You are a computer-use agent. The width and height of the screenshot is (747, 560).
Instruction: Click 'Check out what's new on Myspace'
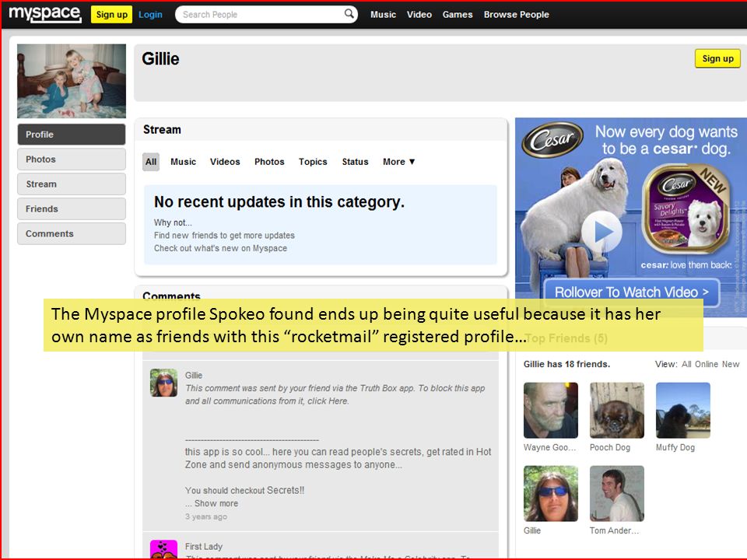point(220,248)
